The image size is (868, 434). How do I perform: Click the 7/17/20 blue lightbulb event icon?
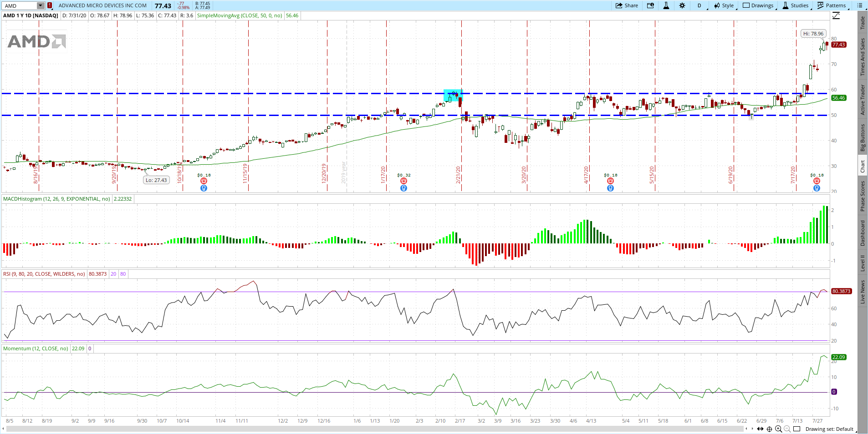[x=817, y=188]
